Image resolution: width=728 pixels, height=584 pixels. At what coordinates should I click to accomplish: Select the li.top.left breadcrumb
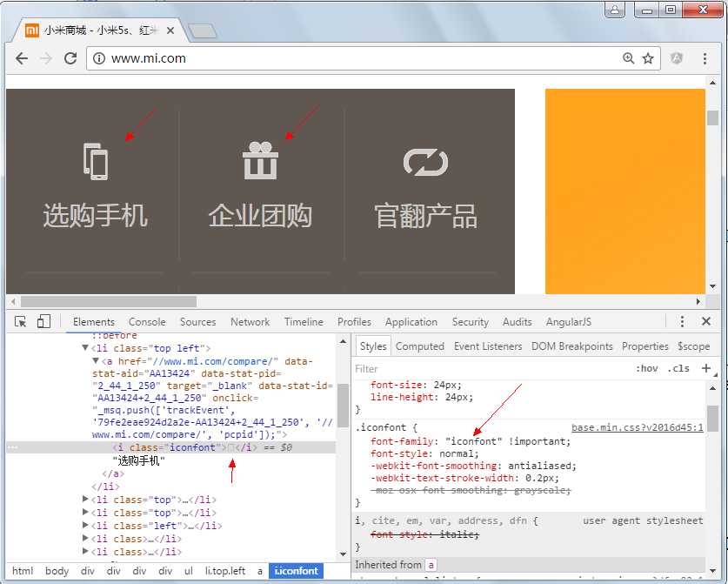[x=225, y=571]
